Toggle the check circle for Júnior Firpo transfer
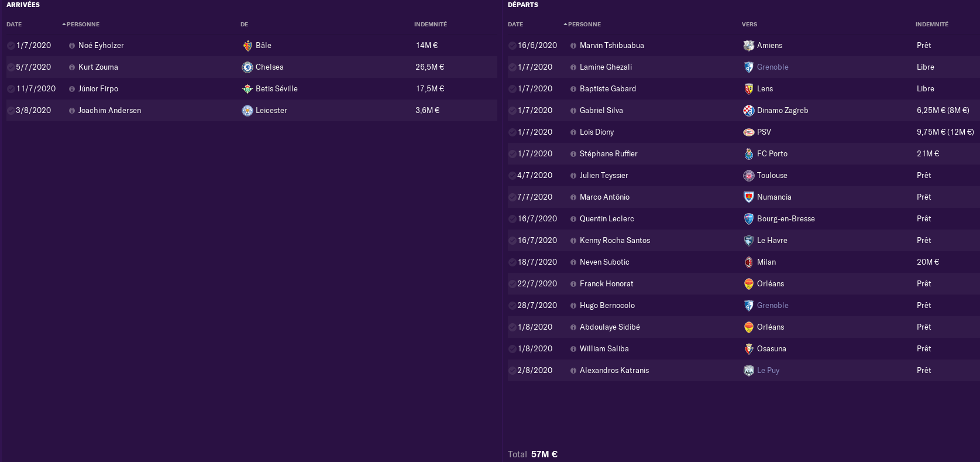 click(x=11, y=89)
